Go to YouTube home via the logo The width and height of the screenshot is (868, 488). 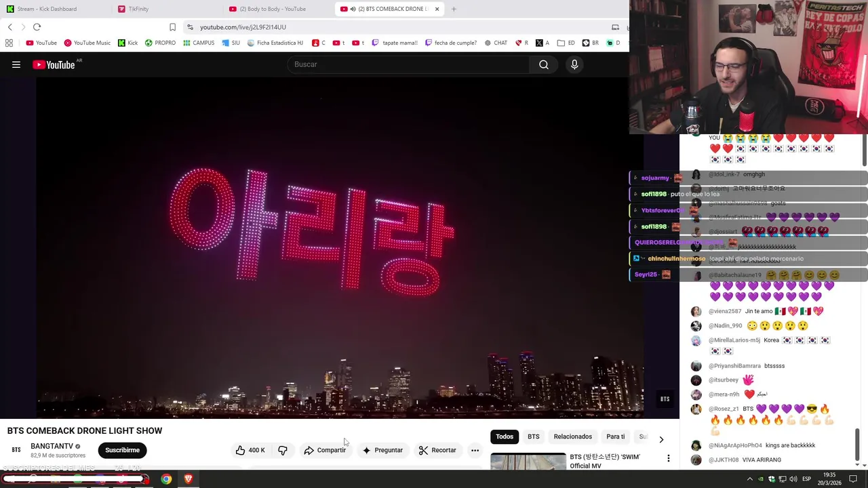(x=54, y=64)
